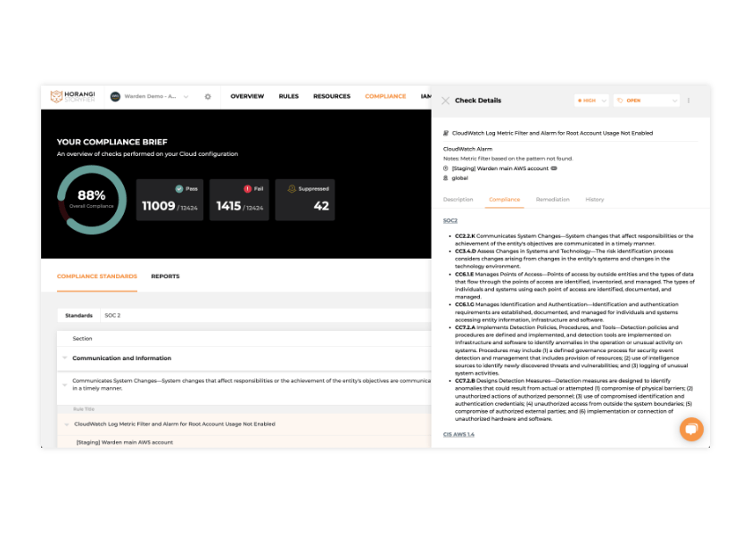Open the three-dot more options menu
Image resolution: width=751 pixels, height=560 pixels.
coord(689,101)
